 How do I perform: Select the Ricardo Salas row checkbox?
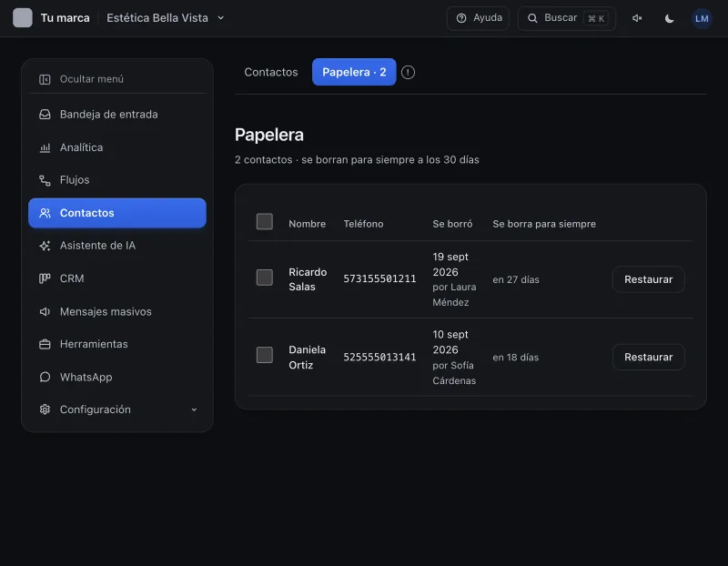click(265, 278)
